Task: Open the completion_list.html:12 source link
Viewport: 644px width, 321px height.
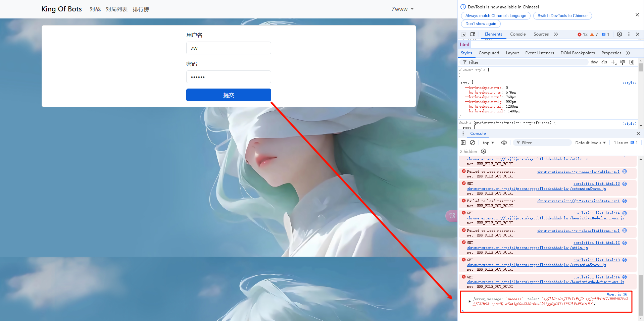Action: (597, 243)
